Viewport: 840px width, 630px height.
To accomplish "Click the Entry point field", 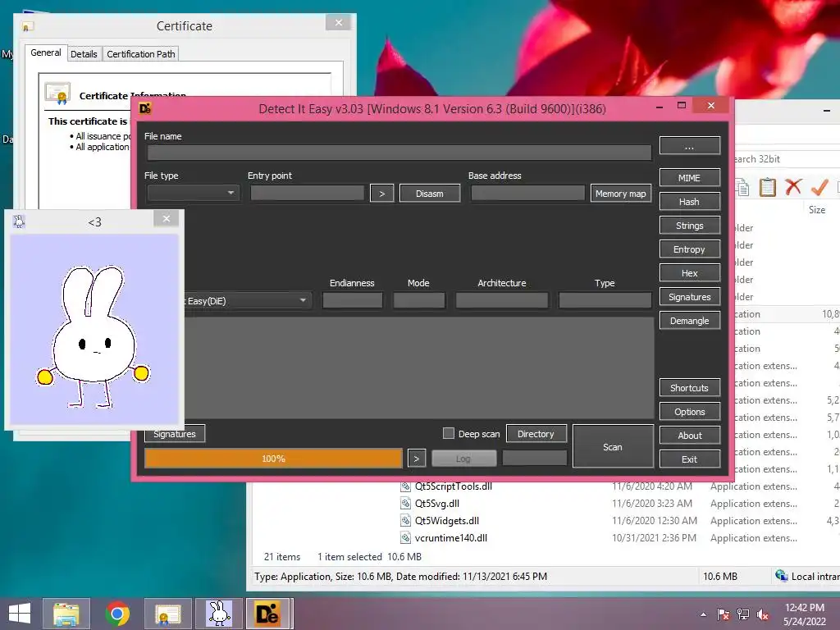I will (x=308, y=193).
